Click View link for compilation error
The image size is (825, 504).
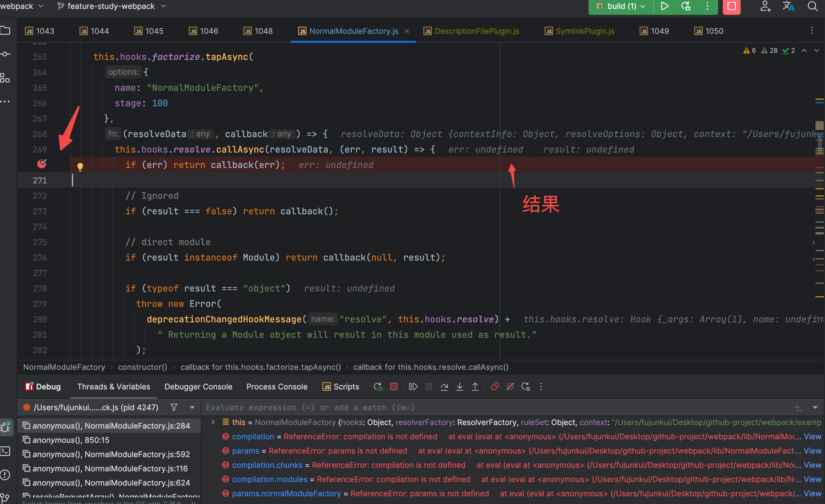(x=812, y=436)
